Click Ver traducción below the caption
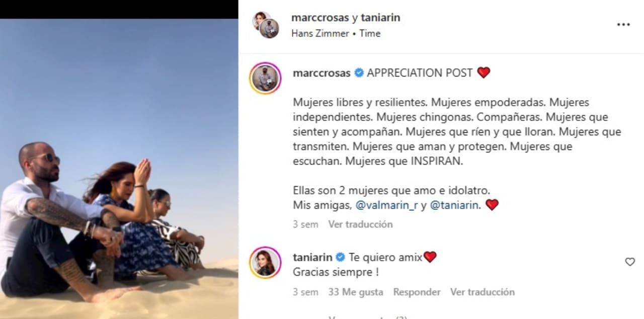The height and width of the screenshot is (319, 644). (360, 224)
